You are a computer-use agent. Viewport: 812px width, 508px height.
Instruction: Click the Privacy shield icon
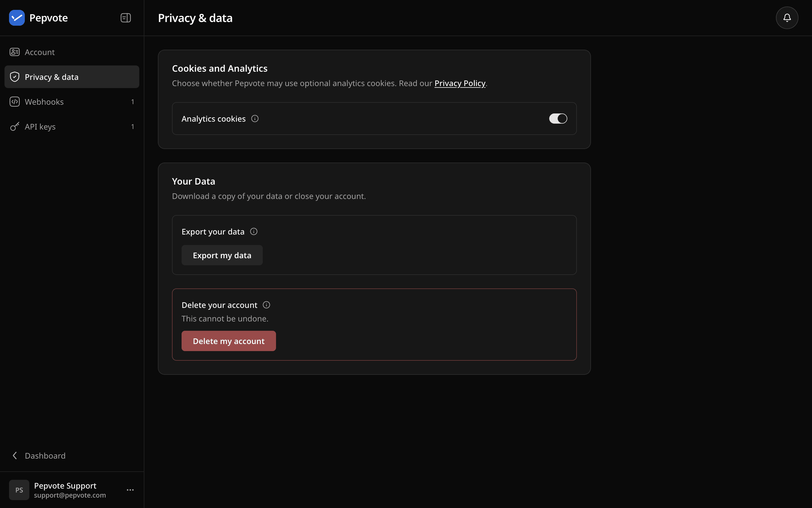click(x=14, y=77)
